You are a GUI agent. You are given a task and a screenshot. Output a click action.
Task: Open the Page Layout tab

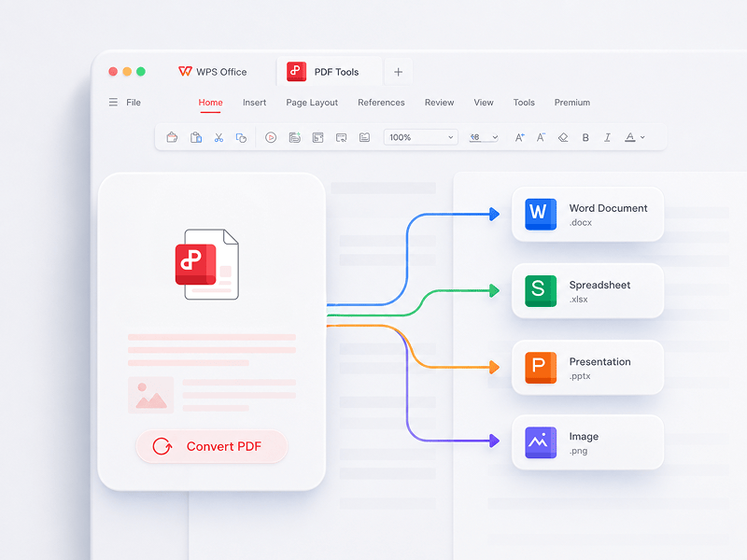point(312,103)
